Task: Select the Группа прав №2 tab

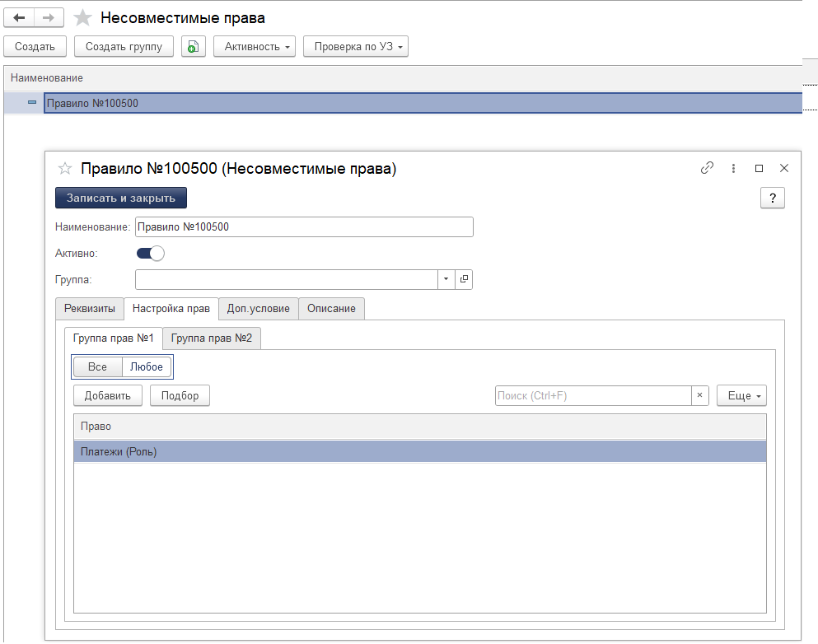Action: [x=211, y=338]
